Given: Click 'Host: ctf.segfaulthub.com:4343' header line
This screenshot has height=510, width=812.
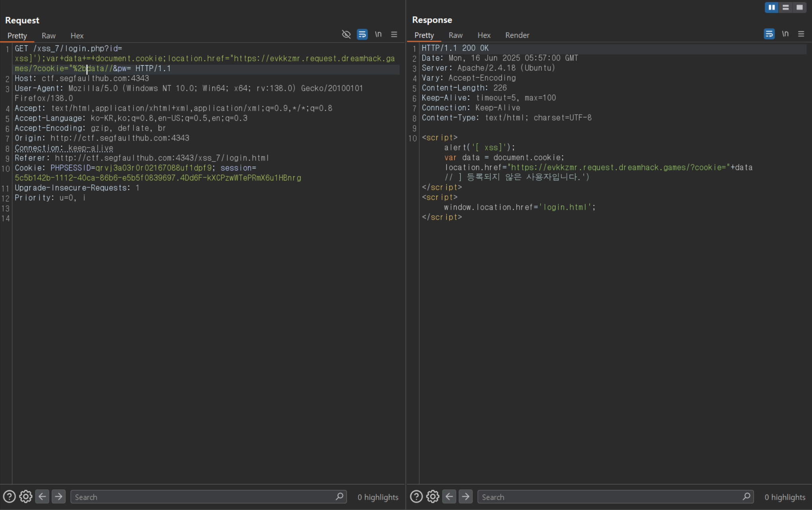Looking at the screenshot, I should coord(82,78).
